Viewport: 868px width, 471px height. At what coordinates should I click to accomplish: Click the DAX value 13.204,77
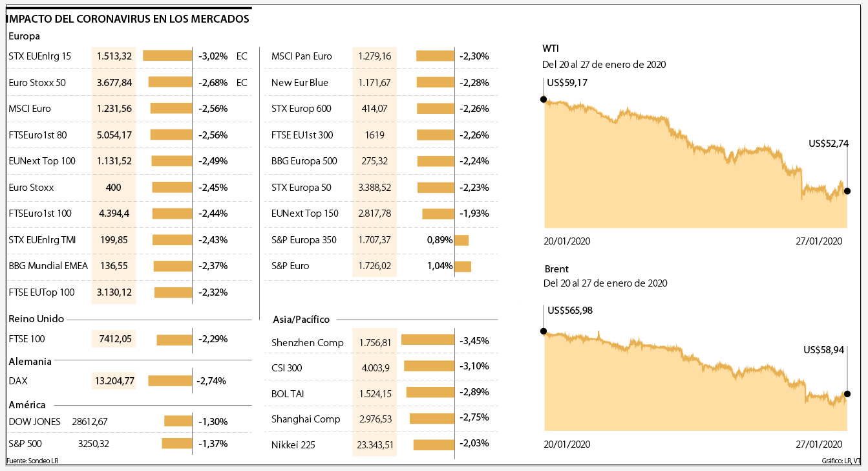click(114, 381)
